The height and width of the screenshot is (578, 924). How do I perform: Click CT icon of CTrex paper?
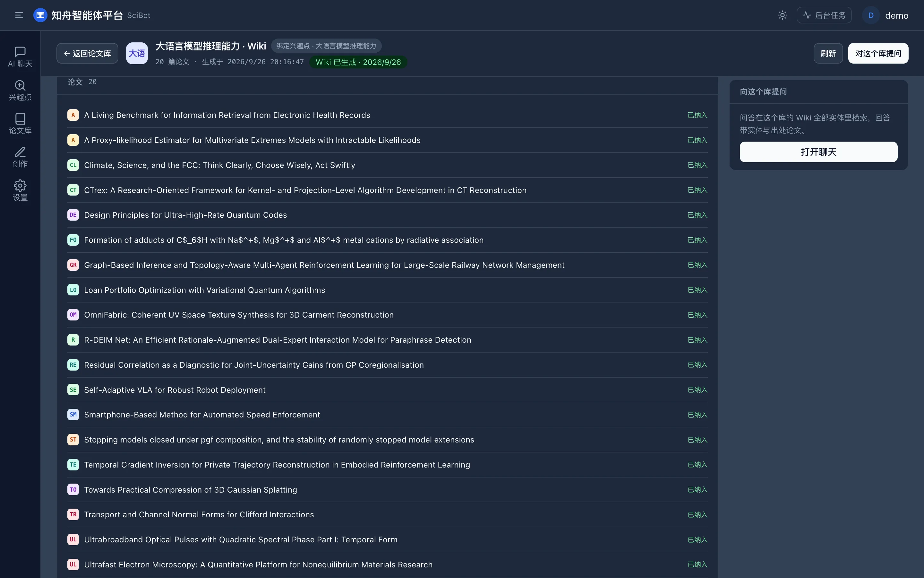pyautogui.click(x=73, y=190)
